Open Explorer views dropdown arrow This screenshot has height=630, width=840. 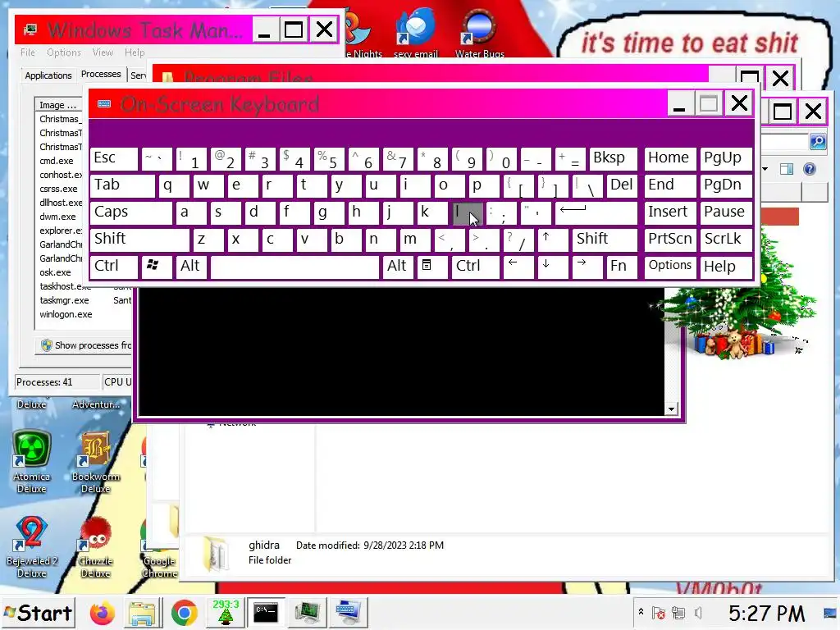click(x=765, y=169)
